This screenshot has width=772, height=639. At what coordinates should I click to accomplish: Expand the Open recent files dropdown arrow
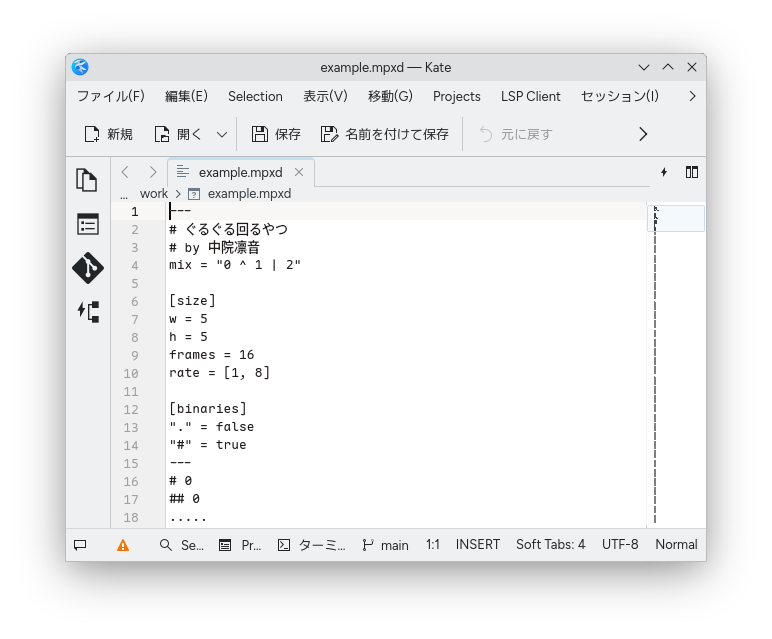(x=222, y=134)
